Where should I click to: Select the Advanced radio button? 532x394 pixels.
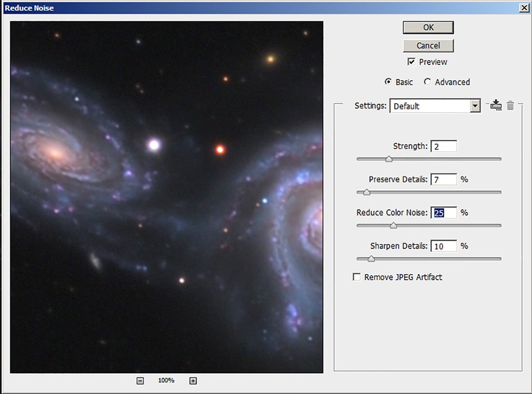(x=427, y=81)
